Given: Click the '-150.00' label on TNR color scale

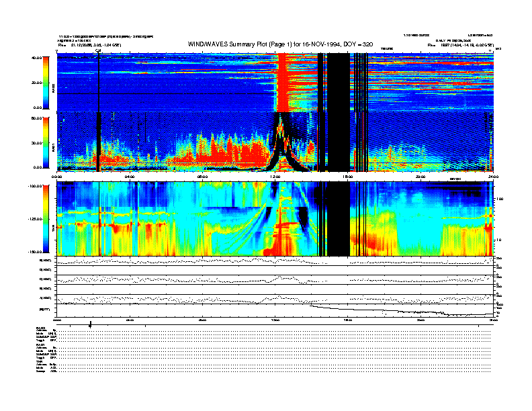Looking at the screenshot, I should pos(35,252).
